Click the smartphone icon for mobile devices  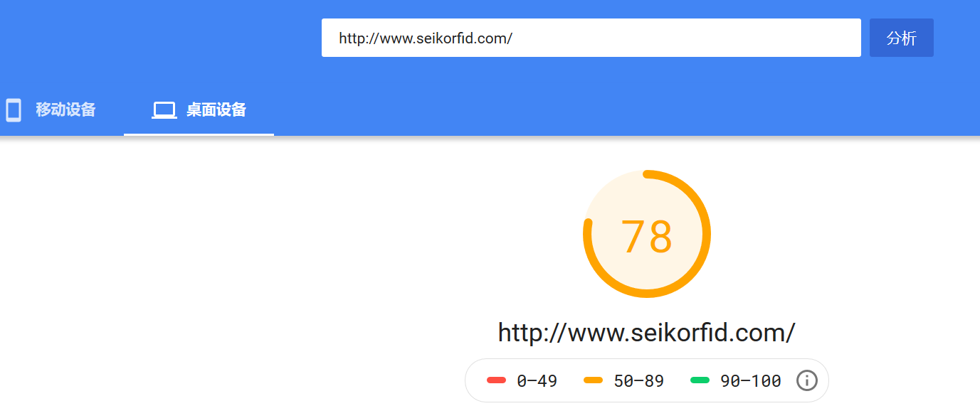(13, 110)
